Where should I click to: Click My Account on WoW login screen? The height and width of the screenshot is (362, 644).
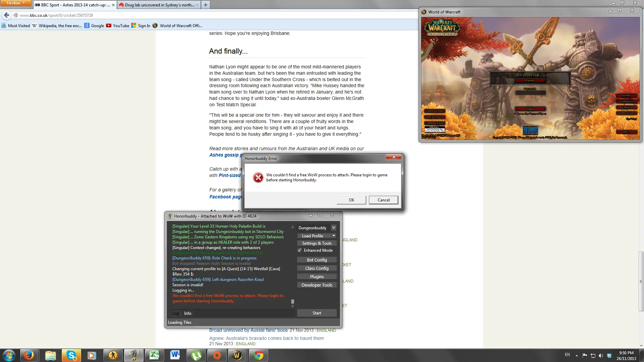pyautogui.click(x=434, y=117)
